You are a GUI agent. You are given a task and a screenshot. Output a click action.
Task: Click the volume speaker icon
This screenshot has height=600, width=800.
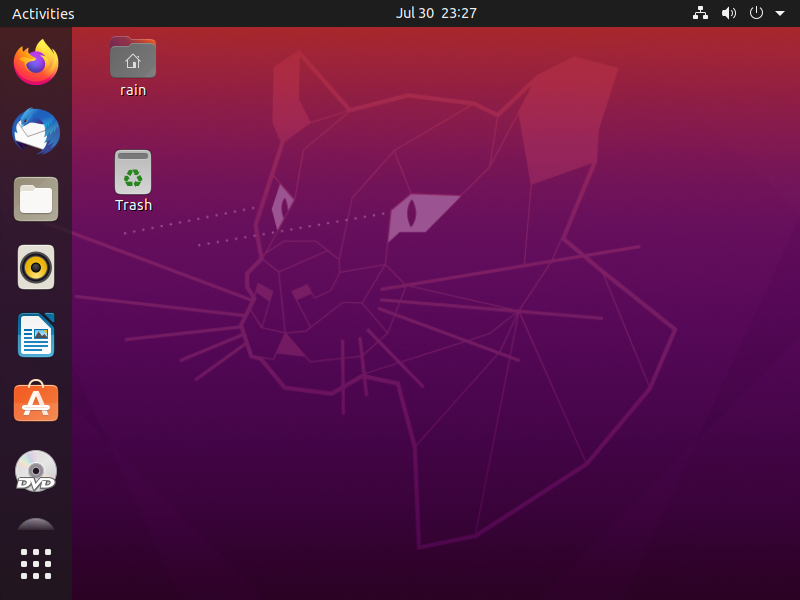tap(729, 13)
